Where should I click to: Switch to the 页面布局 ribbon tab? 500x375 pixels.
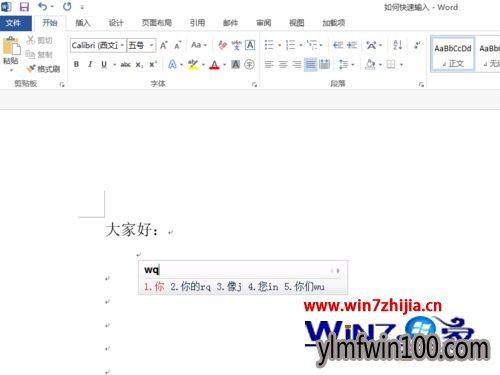(x=156, y=23)
